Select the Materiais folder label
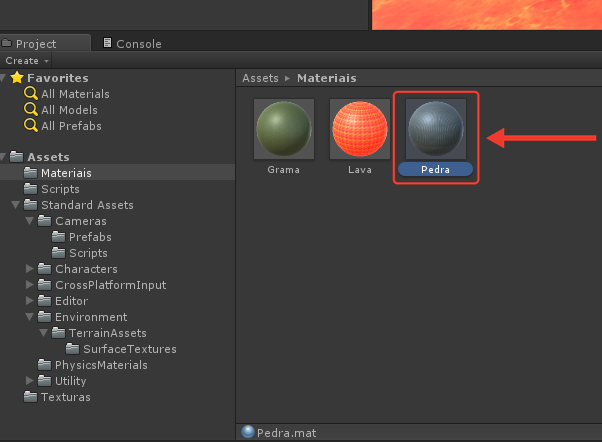 pyautogui.click(x=66, y=173)
